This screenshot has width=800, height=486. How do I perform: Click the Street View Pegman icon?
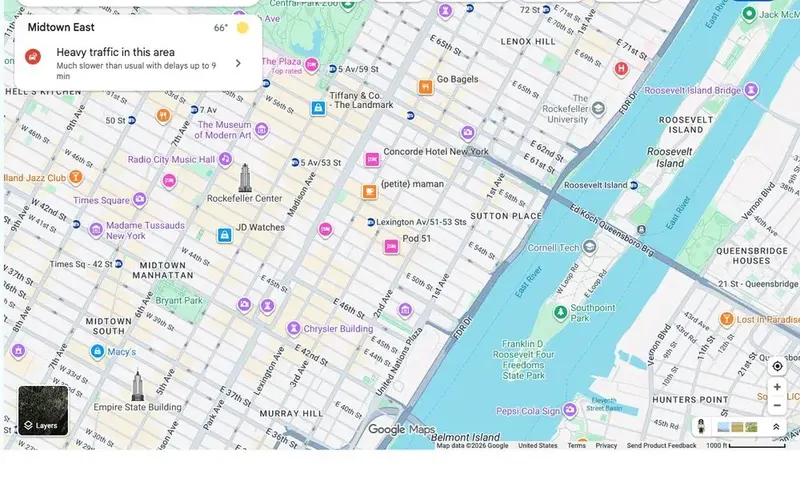(701, 426)
